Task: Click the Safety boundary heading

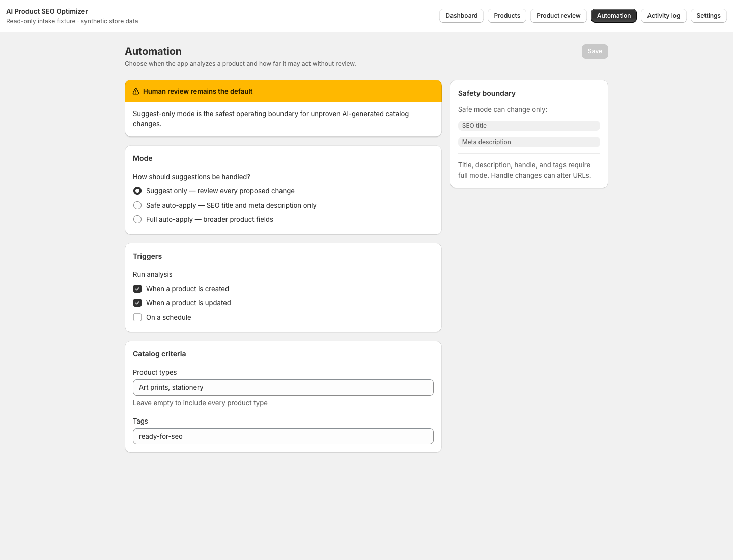Action: pos(487,93)
